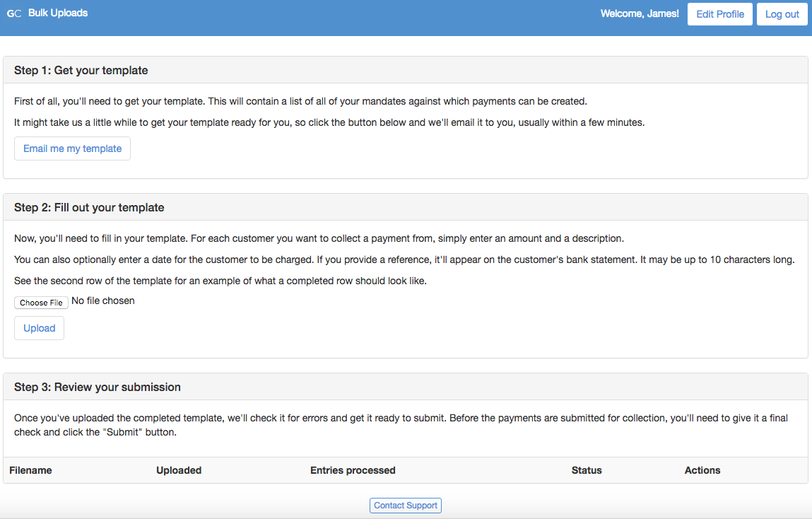Click Email me my template button

pyautogui.click(x=73, y=148)
